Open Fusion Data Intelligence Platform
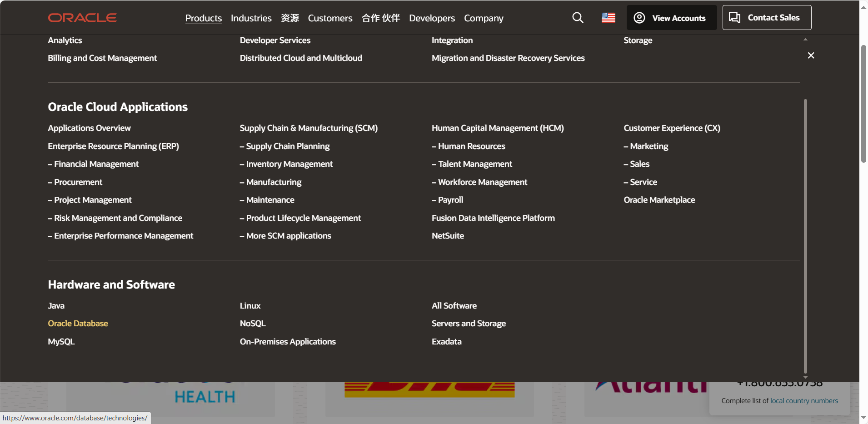 494,218
